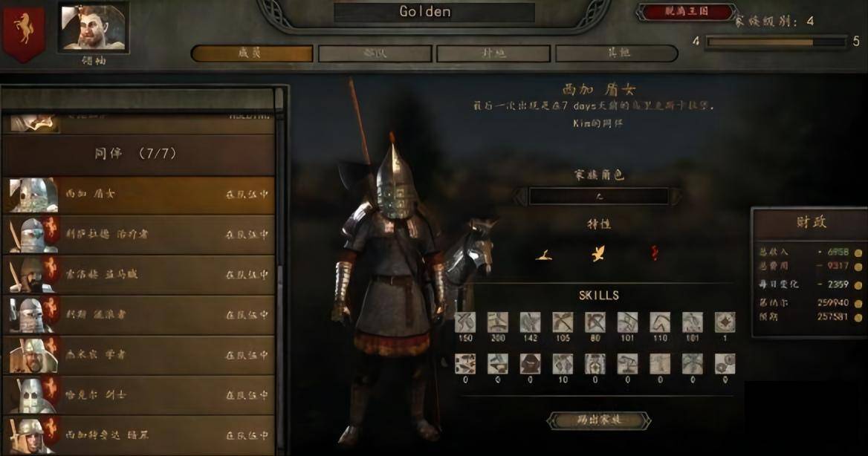This screenshot has height=456, width=868.
Task: Click the One Handed skill icon showing 150
Action: click(x=465, y=322)
